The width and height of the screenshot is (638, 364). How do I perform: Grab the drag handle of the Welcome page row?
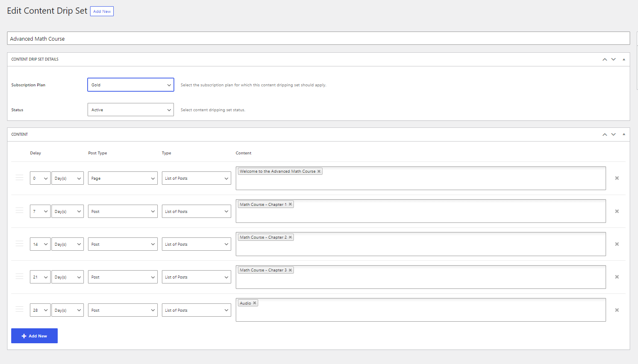click(20, 177)
